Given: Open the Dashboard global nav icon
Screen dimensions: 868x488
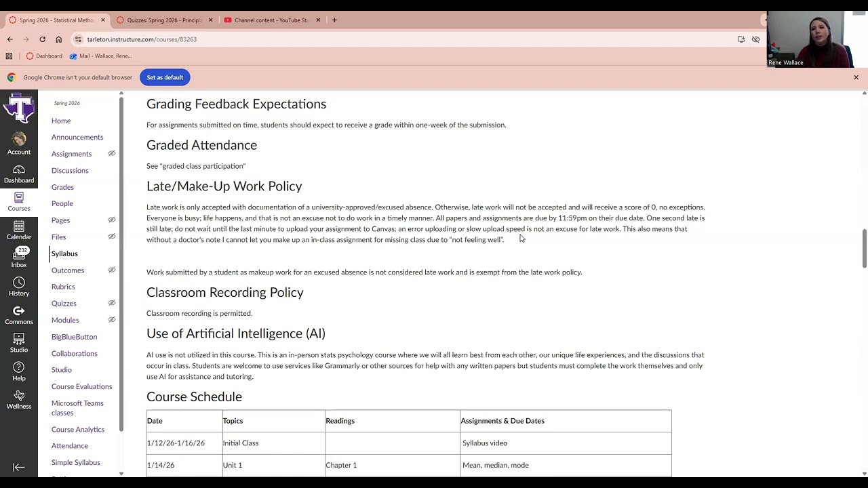Looking at the screenshot, I should pos(19,174).
